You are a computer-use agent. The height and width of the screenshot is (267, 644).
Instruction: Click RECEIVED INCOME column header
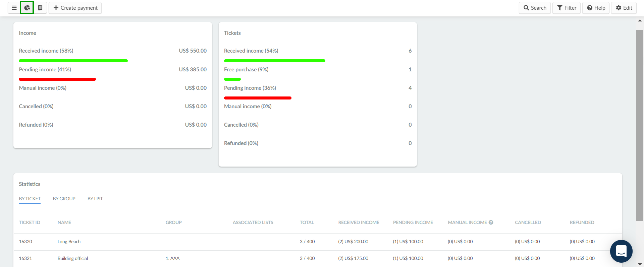point(359,222)
